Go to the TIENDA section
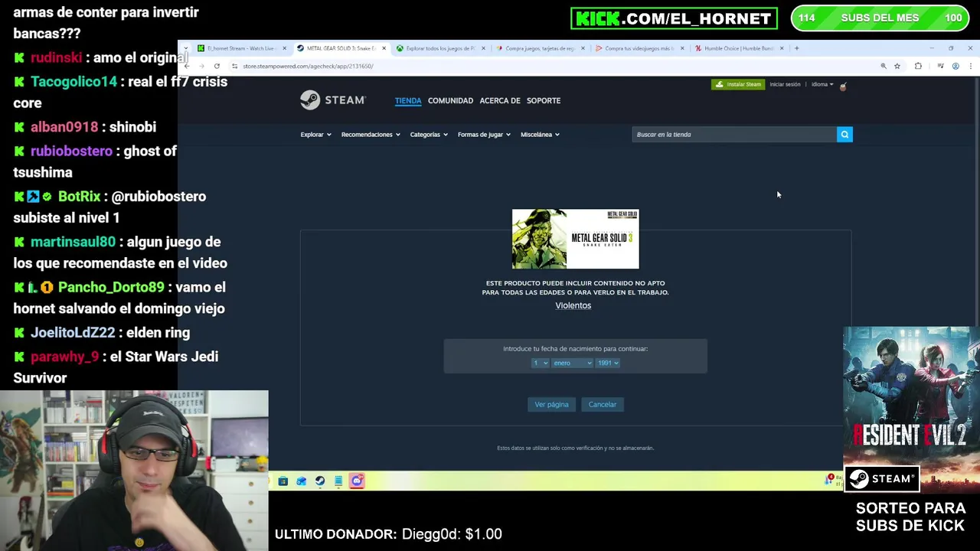Screen dimensions: 980x551 408,100
